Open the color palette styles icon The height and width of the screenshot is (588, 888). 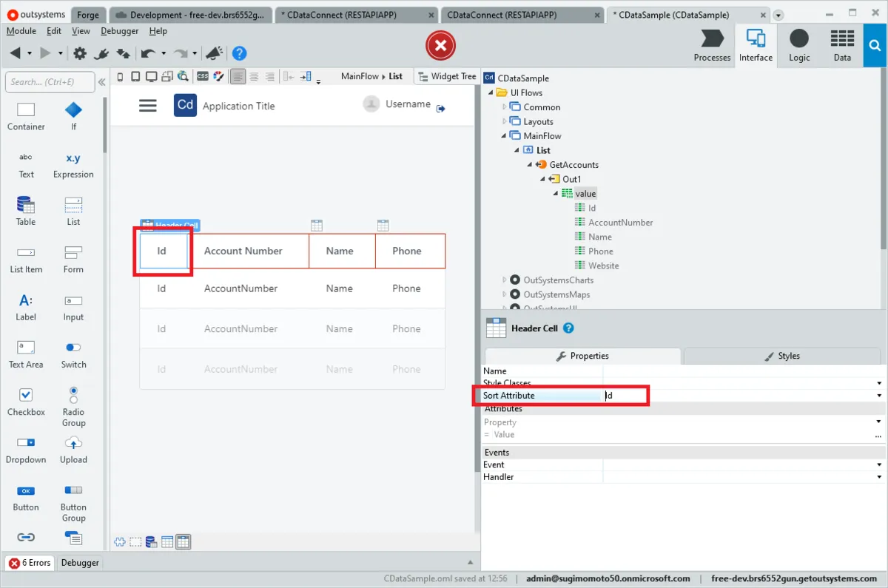tap(218, 76)
